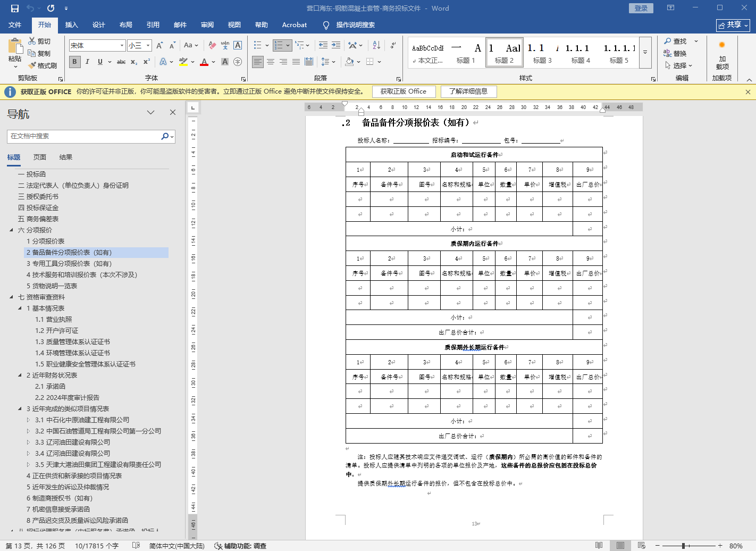756x551 pixels.
Task: Decrease indent of the paragraph
Action: [323, 45]
